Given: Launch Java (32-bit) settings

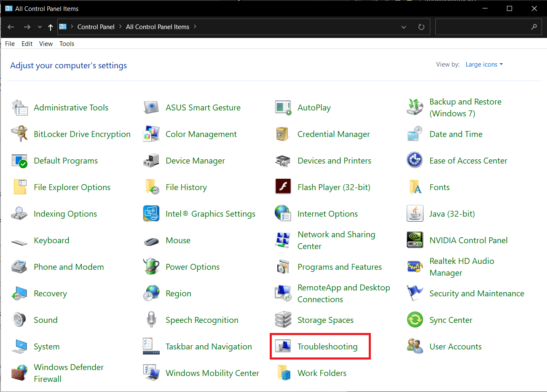Looking at the screenshot, I should point(452,214).
